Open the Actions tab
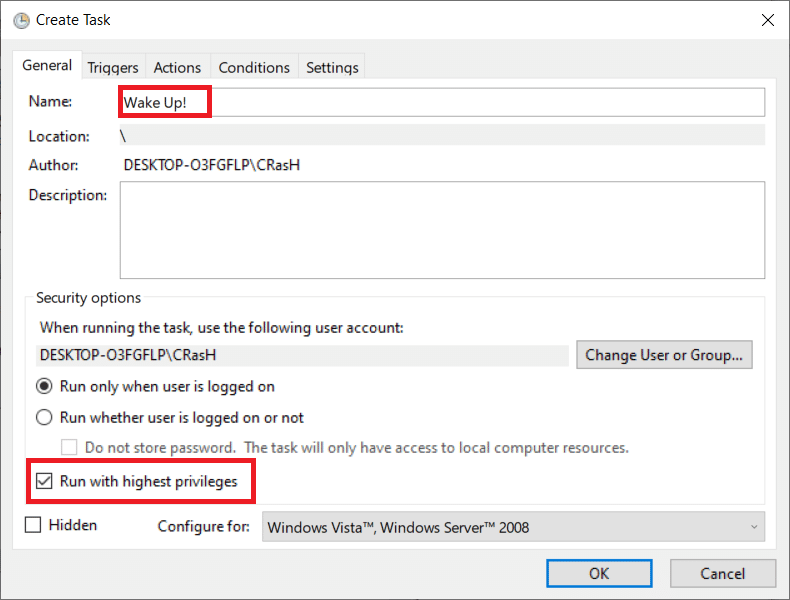This screenshot has width=790, height=600. pos(177,68)
